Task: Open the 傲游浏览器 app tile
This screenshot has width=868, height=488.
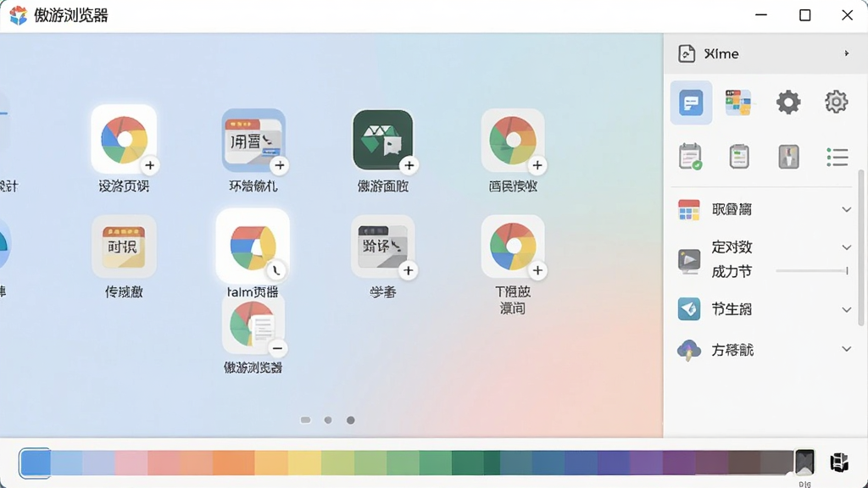Action: (253, 324)
